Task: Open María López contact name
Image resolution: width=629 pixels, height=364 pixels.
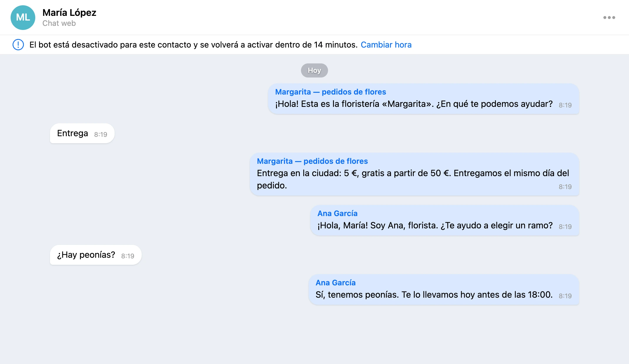Action: pyautogui.click(x=69, y=13)
